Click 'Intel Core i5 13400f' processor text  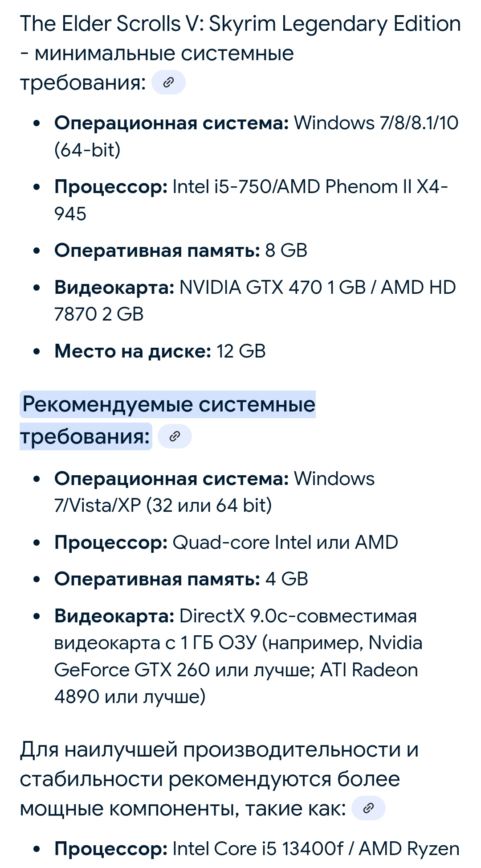(258, 849)
